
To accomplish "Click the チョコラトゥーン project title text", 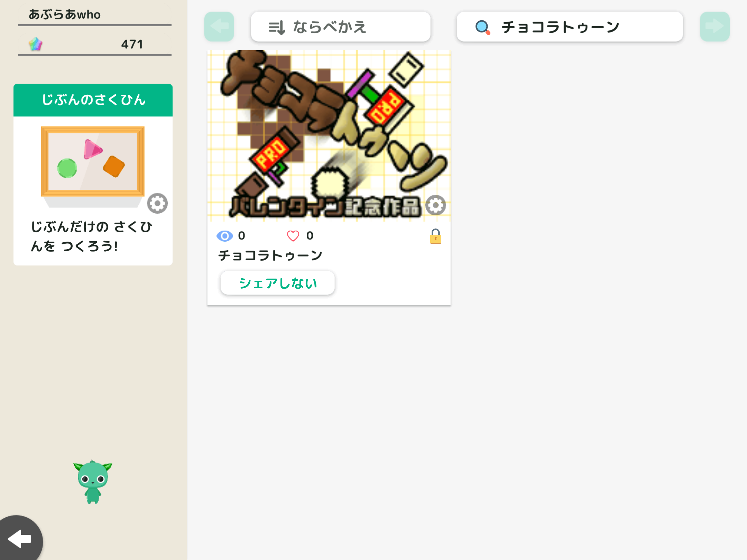I will (270, 255).
